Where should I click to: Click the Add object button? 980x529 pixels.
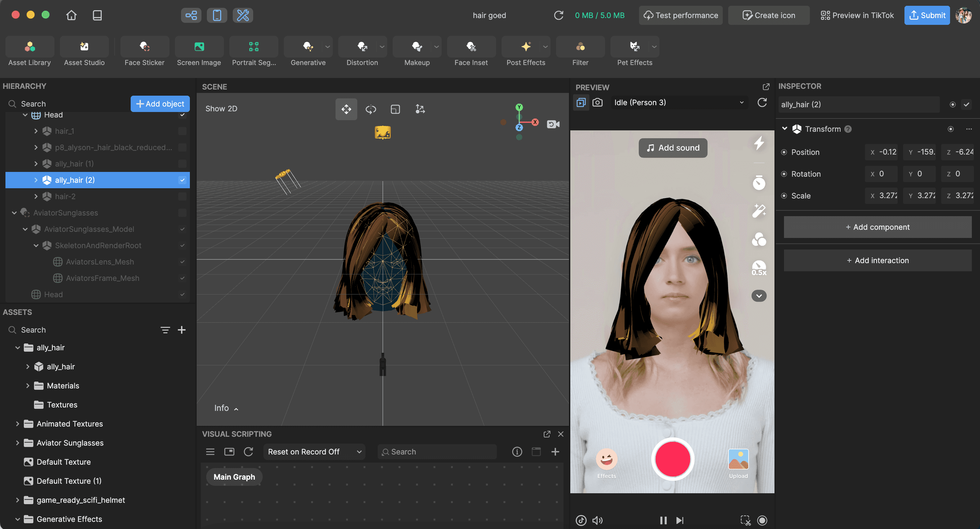pyautogui.click(x=160, y=103)
